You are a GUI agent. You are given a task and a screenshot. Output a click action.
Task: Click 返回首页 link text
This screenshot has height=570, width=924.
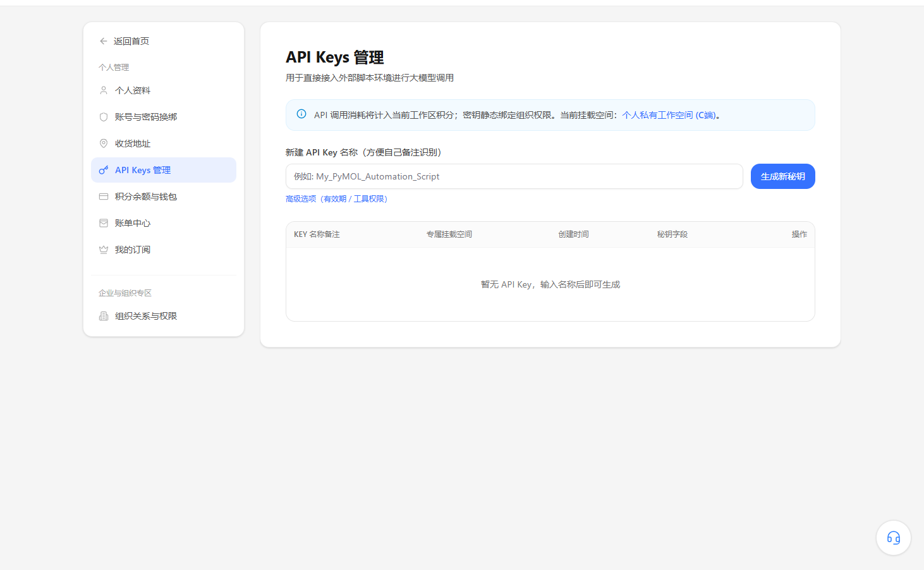(x=131, y=41)
